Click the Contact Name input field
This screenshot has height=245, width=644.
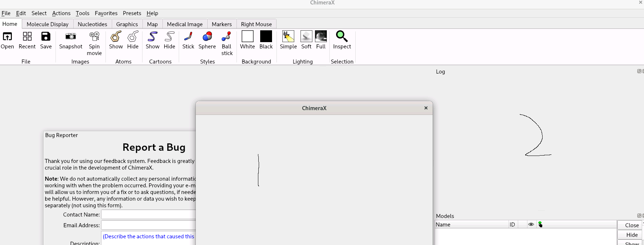point(148,215)
